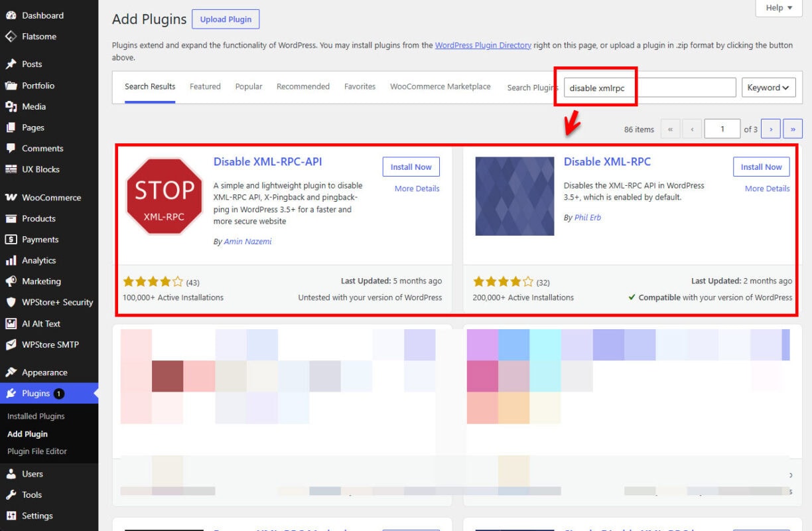Viewport: 812px width, 531px height.
Task: Open author Amin Nazemi's link
Action: [247, 242]
